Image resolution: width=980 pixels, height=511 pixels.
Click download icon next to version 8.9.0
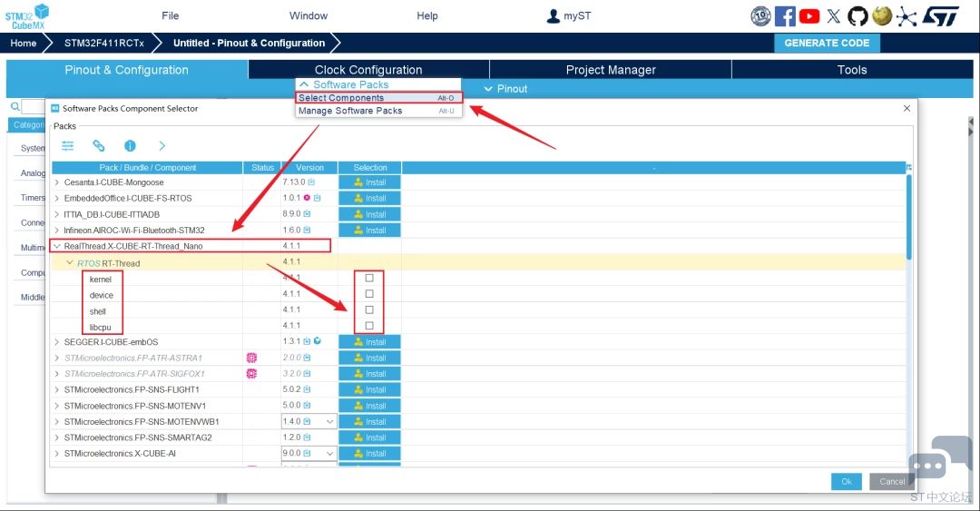(307, 214)
